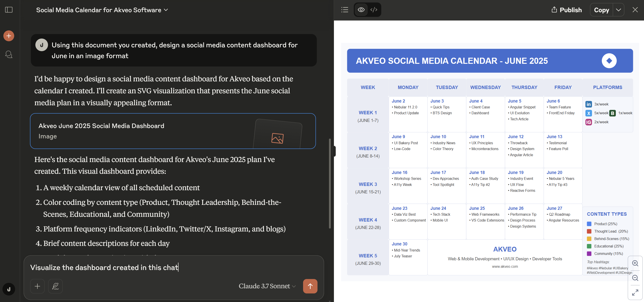The image size is (644, 302).
Task: Start a new chat with plus button
Action: coord(9,36)
